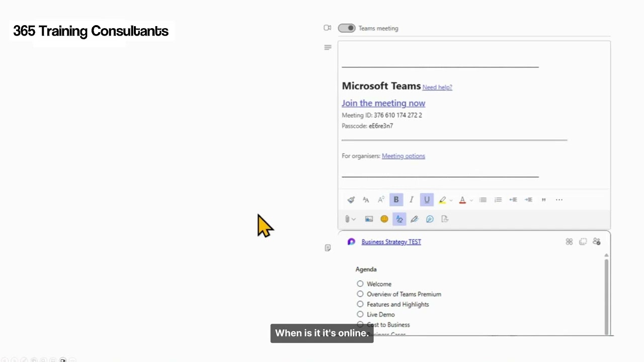The image size is (644, 362).
Task: Click the Need help? link
Action: coord(437,87)
